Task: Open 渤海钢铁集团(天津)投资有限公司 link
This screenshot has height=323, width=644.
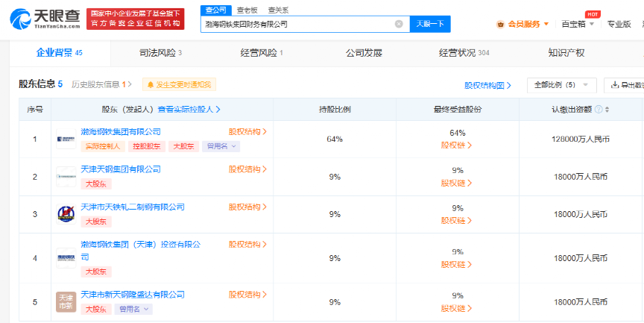Action: pyautogui.click(x=140, y=251)
